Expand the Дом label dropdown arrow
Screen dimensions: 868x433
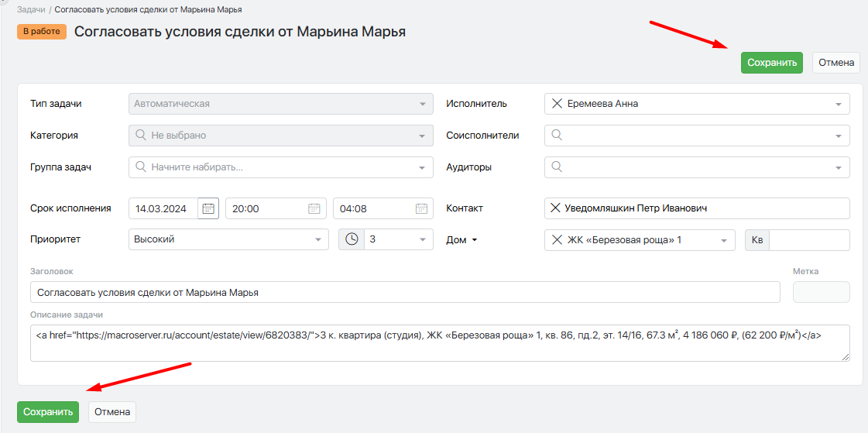click(475, 240)
